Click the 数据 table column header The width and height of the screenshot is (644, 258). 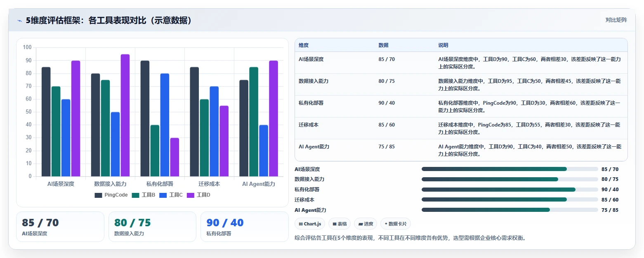coord(383,45)
